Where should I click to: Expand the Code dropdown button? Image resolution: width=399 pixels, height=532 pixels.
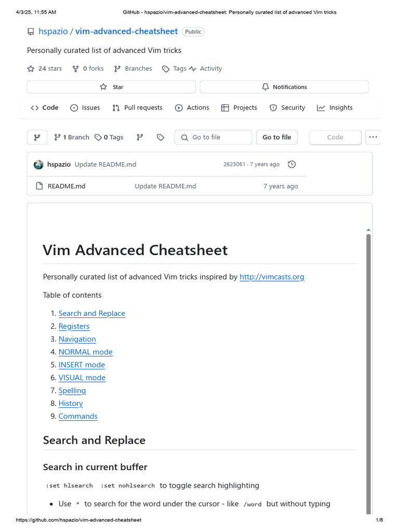pyautogui.click(x=335, y=137)
